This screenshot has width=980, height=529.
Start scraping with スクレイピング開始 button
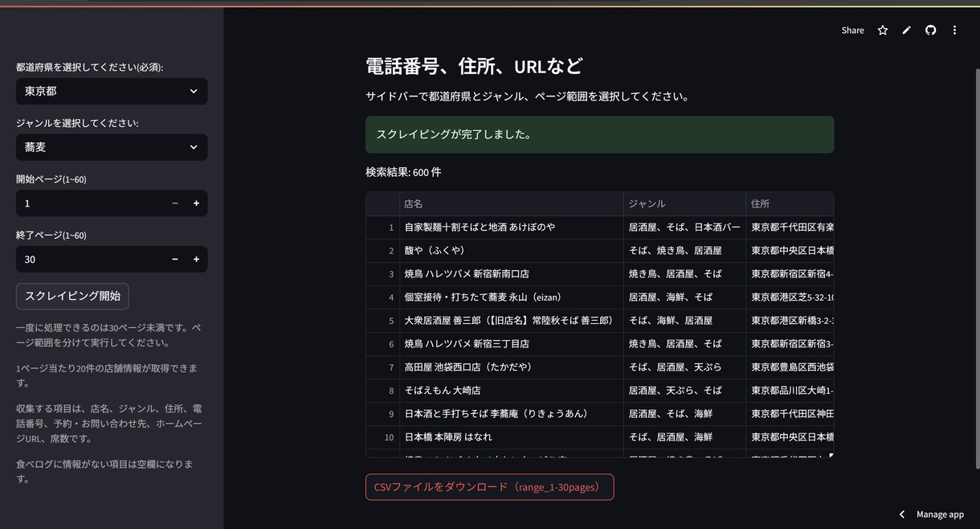coord(72,296)
